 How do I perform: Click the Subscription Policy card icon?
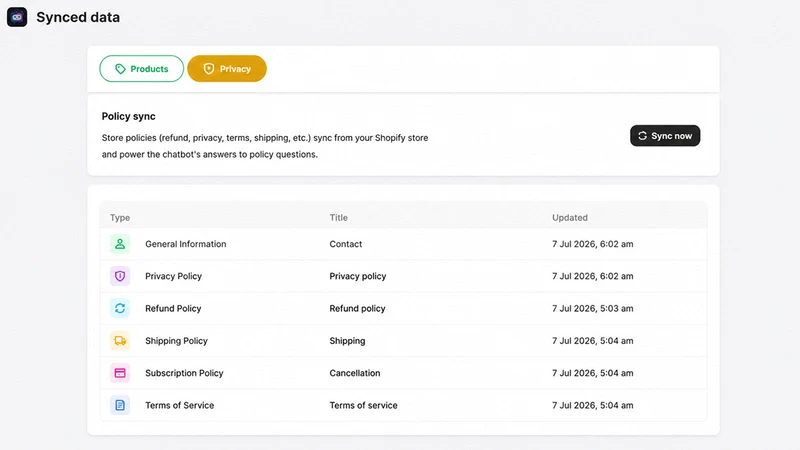point(120,373)
